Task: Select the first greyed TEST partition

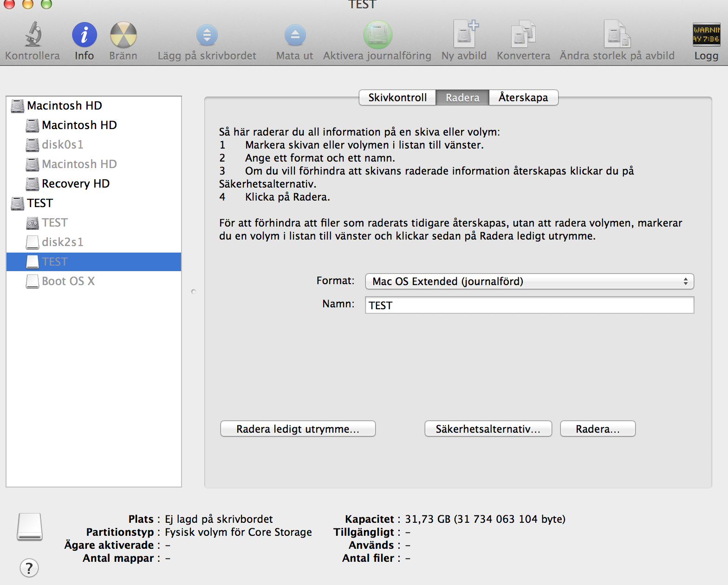Action: (x=94, y=223)
